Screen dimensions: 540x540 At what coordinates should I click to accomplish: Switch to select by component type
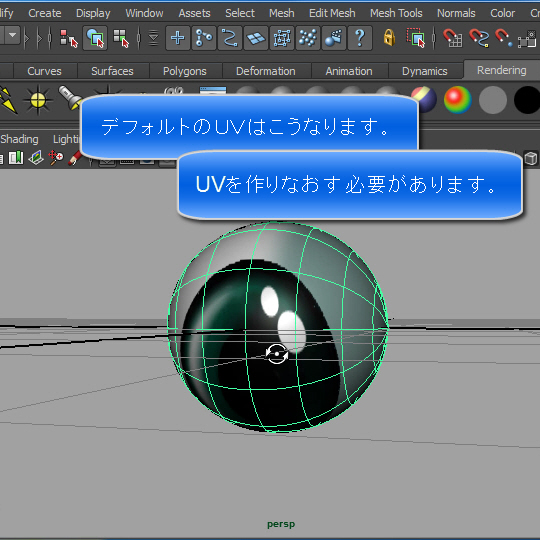point(121,38)
